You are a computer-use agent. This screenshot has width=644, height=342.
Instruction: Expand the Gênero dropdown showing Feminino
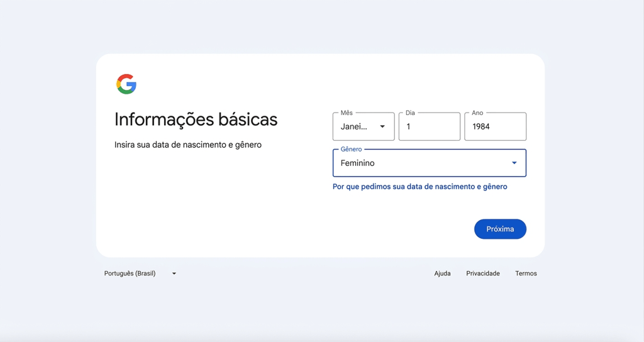coord(429,163)
